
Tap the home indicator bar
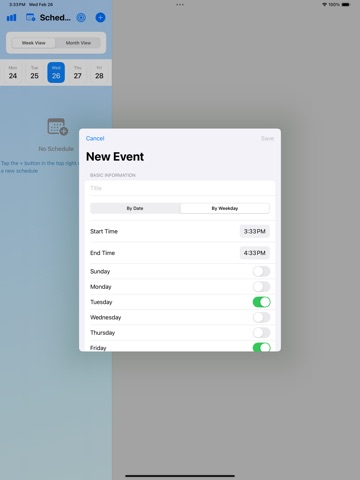click(x=180, y=476)
